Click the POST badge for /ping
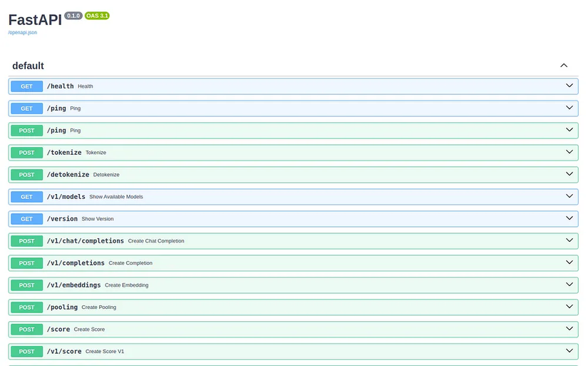588x366 pixels. tap(26, 131)
